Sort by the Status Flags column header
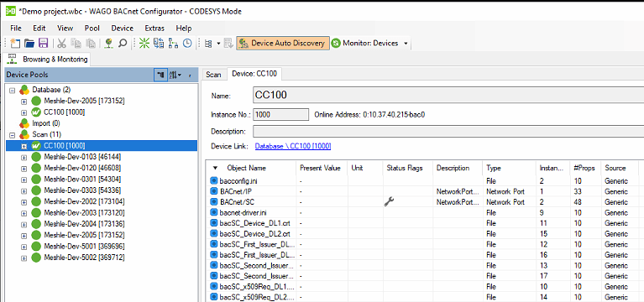The image size is (644, 302). 408,168
